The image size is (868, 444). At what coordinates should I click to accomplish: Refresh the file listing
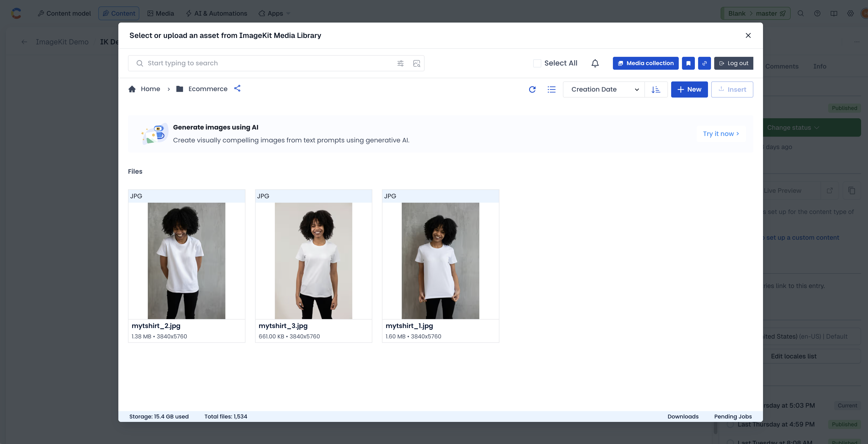click(x=532, y=89)
